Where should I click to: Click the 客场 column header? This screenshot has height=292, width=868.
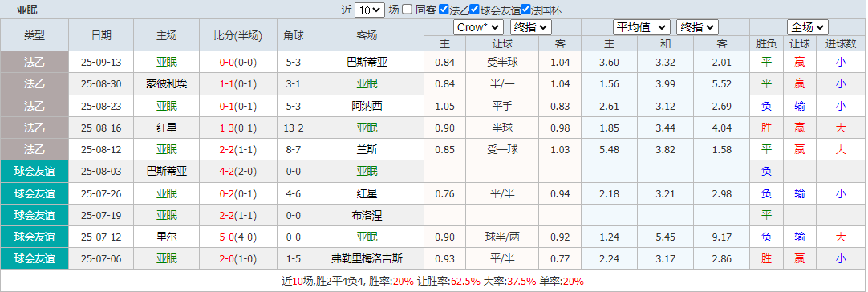click(x=367, y=35)
